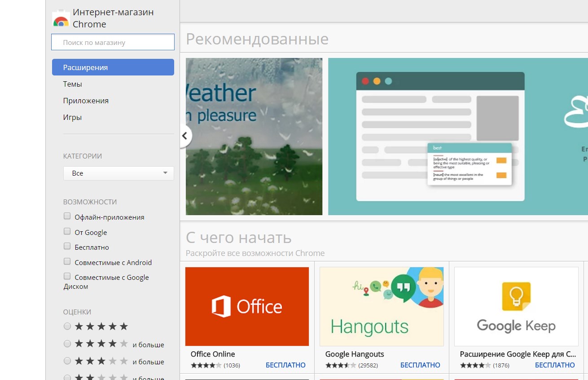The image size is (588, 380).
Task: Toggle the Бесплатно checkbox
Action: tap(67, 247)
